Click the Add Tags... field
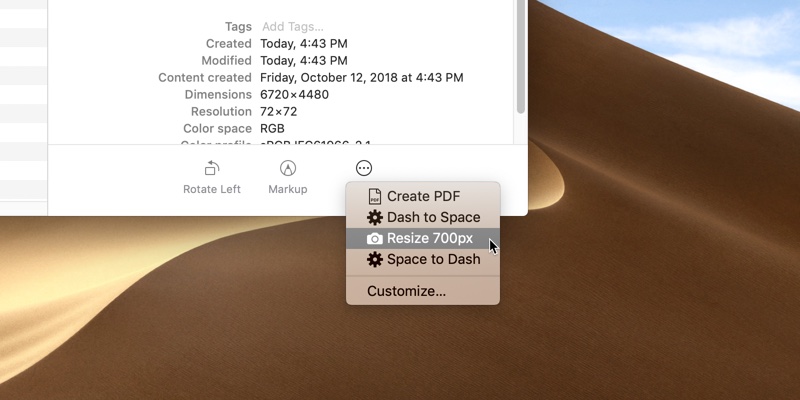Screen dimensions: 800x400 pos(292,27)
